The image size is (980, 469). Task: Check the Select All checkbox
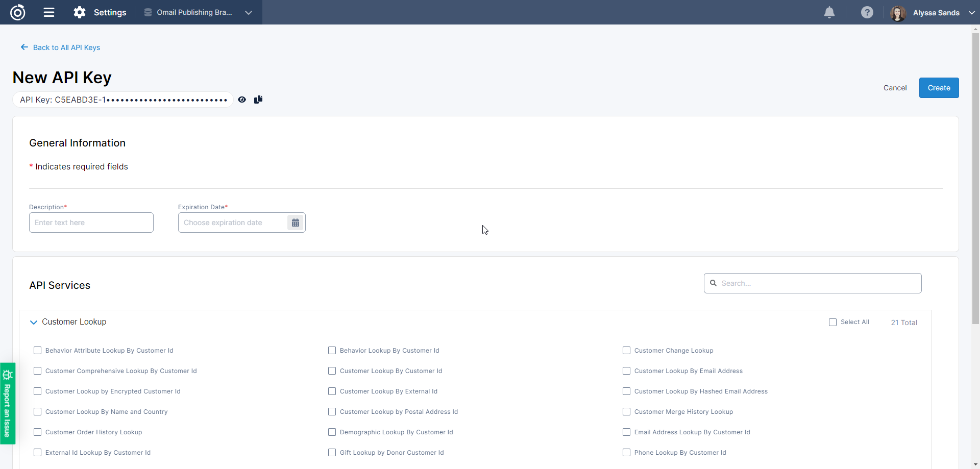[x=832, y=323]
